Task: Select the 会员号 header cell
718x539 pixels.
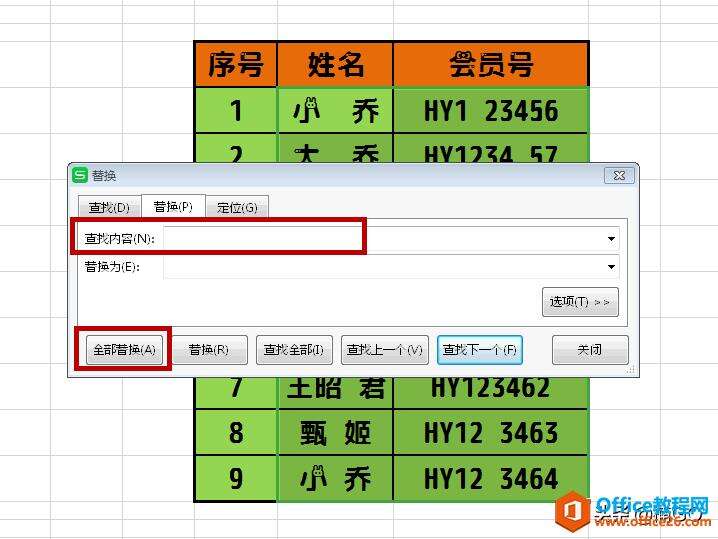Action: click(490, 64)
